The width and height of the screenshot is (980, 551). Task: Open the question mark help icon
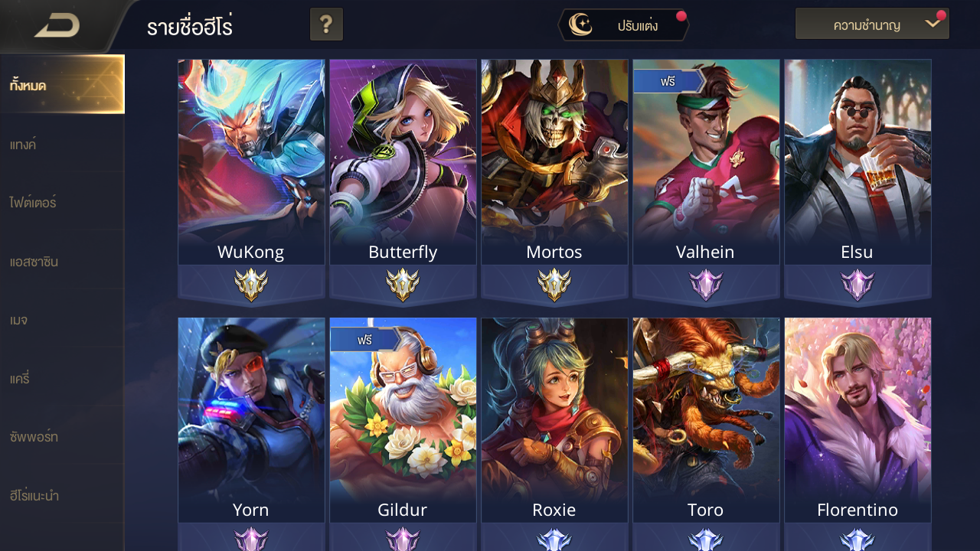(x=326, y=24)
